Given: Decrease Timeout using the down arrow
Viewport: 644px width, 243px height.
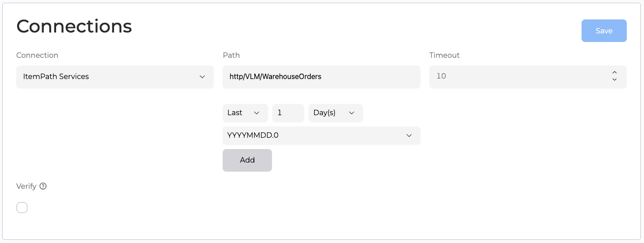Looking at the screenshot, I should pyautogui.click(x=614, y=80).
